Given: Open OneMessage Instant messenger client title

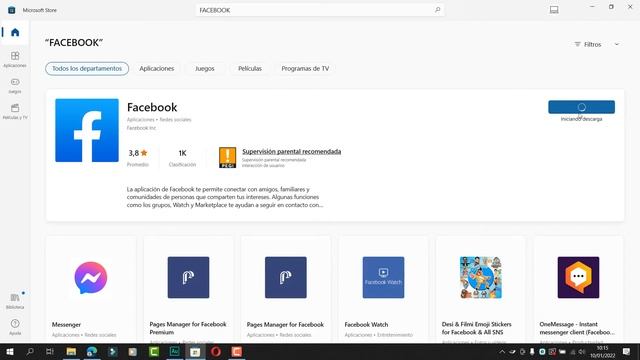Looking at the screenshot, I should pyautogui.click(x=577, y=328).
